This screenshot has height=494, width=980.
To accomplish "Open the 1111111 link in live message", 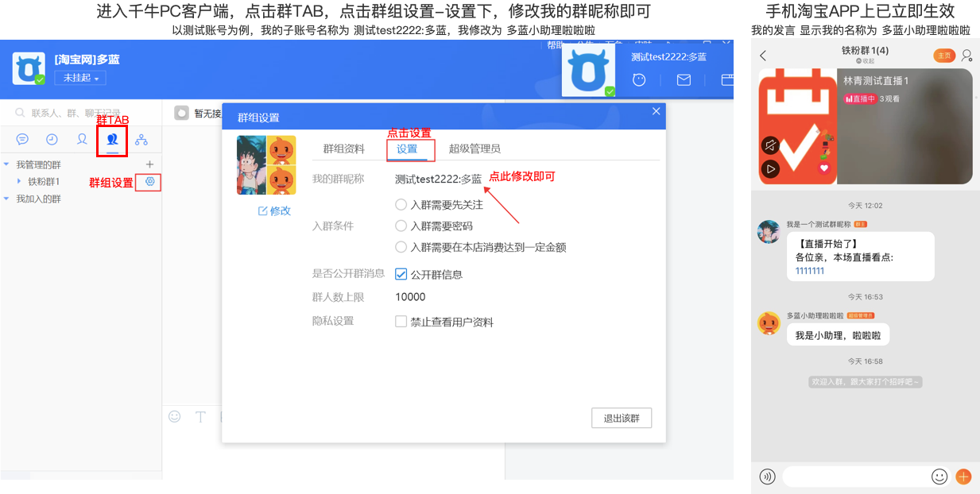I will click(x=810, y=271).
